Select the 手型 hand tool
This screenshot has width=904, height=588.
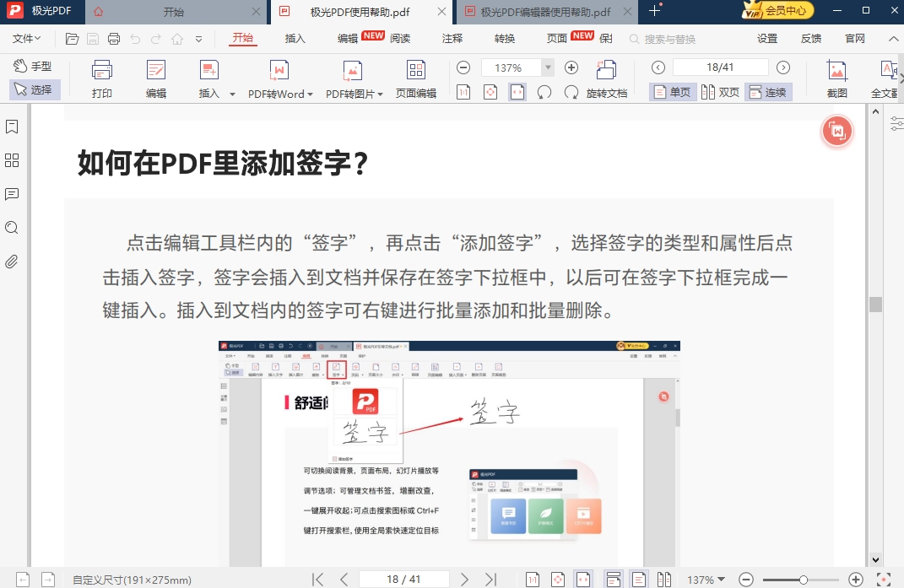[x=34, y=67]
